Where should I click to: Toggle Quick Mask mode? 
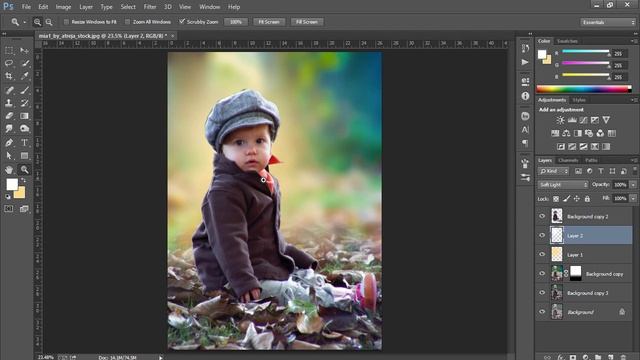pos(9,209)
